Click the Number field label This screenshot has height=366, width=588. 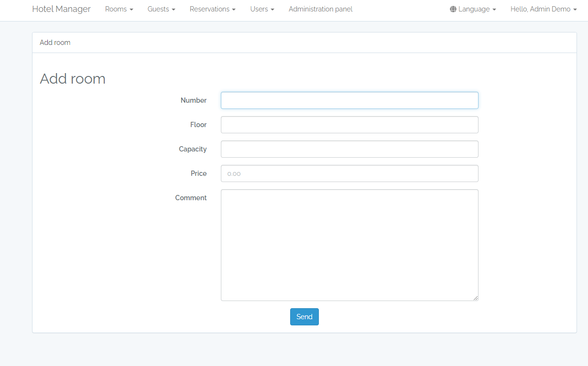194,100
